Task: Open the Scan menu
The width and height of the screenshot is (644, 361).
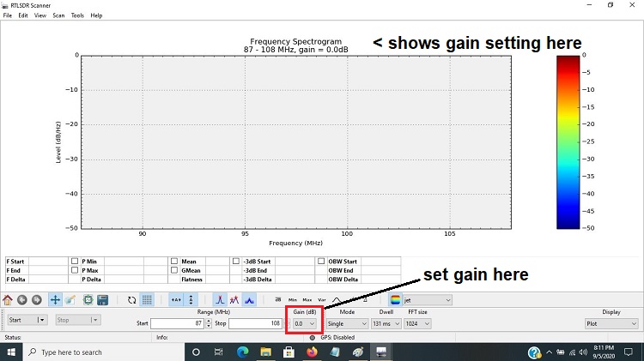Action: pyautogui.click(x=58, y=15)
